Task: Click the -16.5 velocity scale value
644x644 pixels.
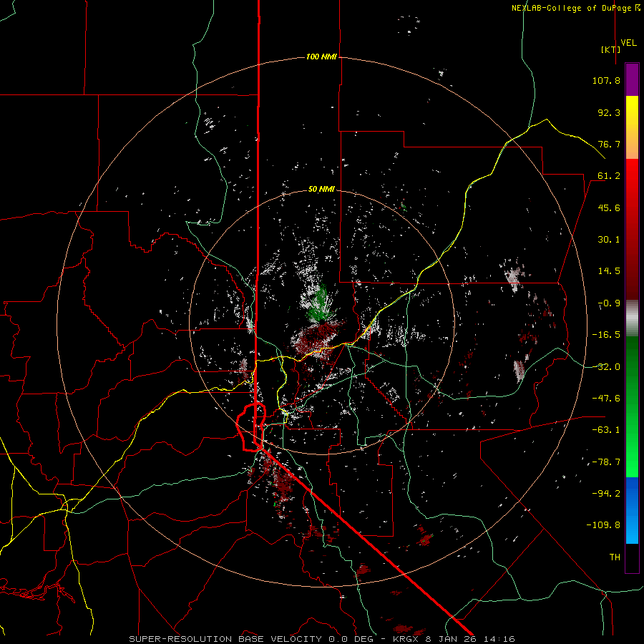Action: [606, 335]
